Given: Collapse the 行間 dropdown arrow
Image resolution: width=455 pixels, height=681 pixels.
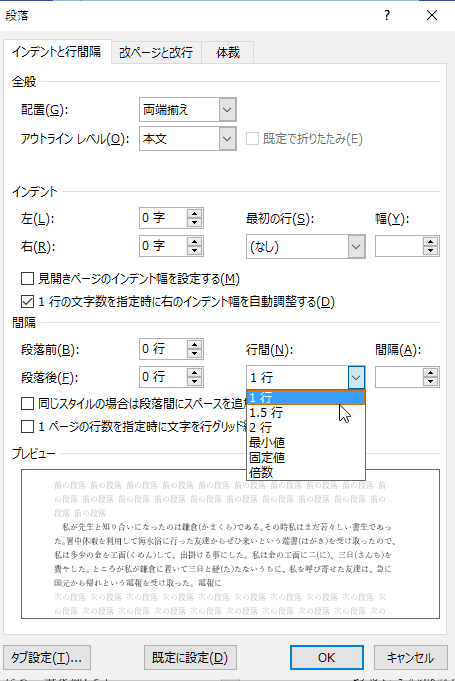Looking at the screenshot, I should coord(356,377).
